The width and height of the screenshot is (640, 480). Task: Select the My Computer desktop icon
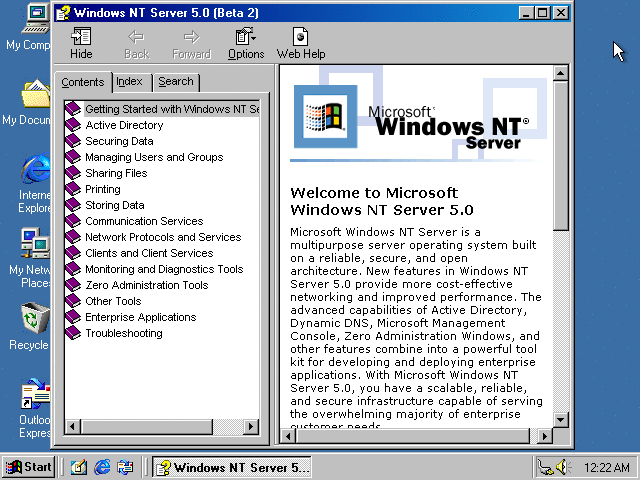36,19
